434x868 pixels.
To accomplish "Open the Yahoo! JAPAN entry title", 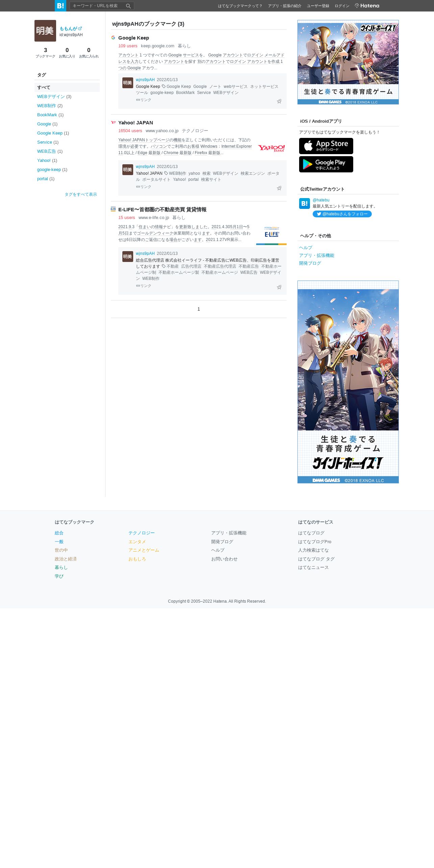I will (136, 122).
